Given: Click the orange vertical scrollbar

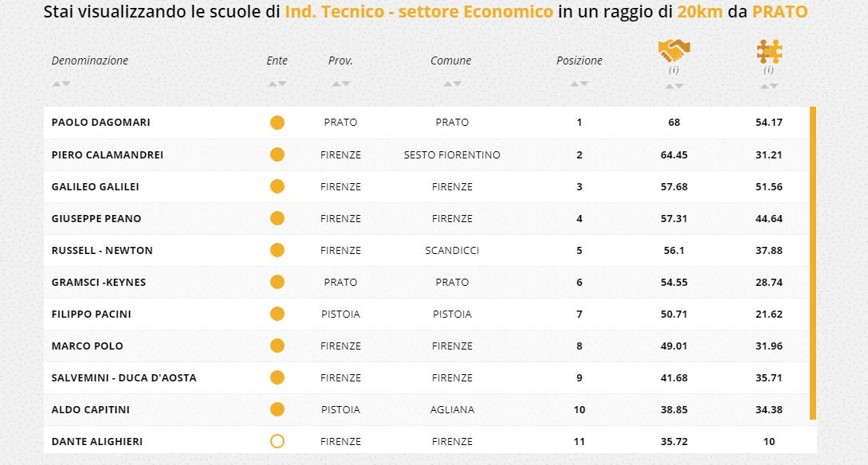Looking at the screenshot, I should (813, 263).
